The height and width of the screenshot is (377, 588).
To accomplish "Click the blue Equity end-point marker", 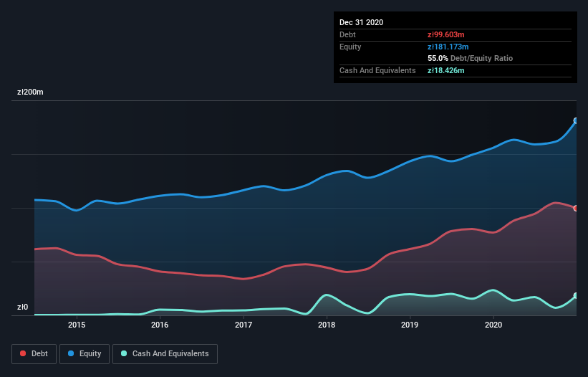I will [576, 121].
